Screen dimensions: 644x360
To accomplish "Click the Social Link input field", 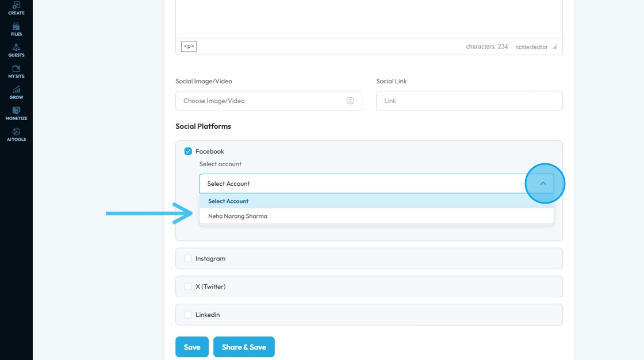I will [x=469, y=101].
